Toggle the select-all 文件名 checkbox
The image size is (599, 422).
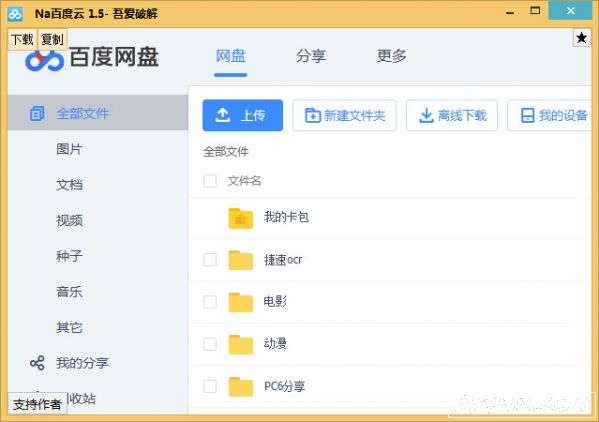(x=210, y=181)
